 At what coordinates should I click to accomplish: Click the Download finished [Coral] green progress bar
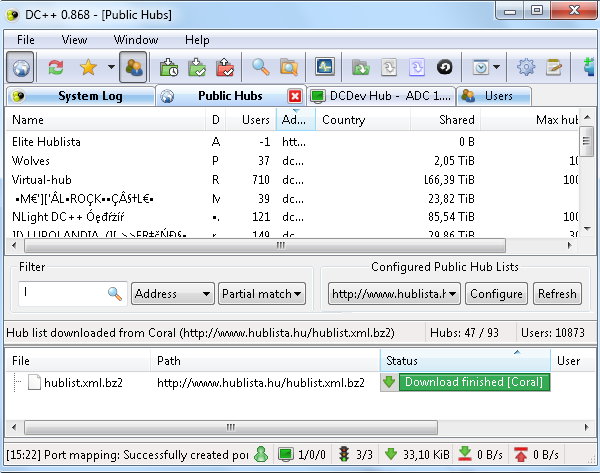(474, 382)
